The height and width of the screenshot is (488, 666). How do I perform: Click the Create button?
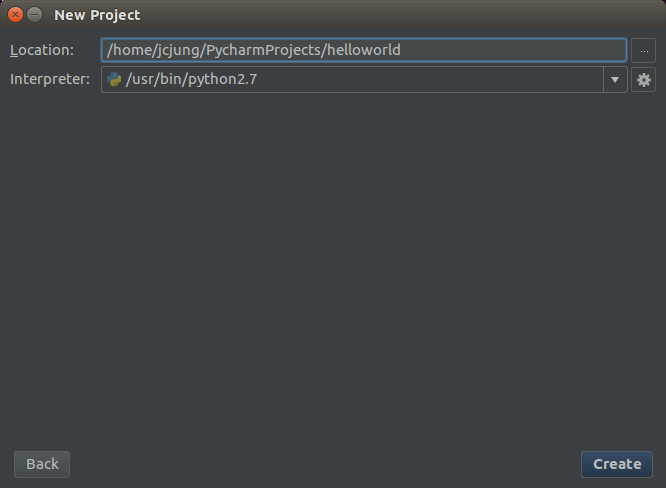[x=617, y=464]
